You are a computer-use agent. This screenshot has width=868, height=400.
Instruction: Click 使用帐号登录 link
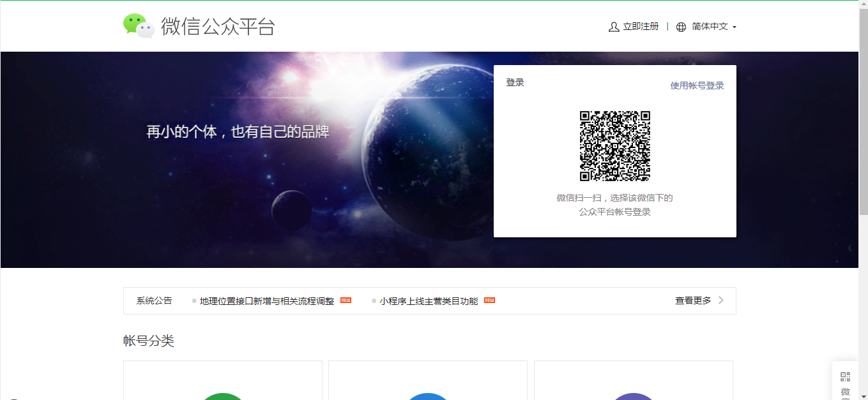[x=697, y=85]
